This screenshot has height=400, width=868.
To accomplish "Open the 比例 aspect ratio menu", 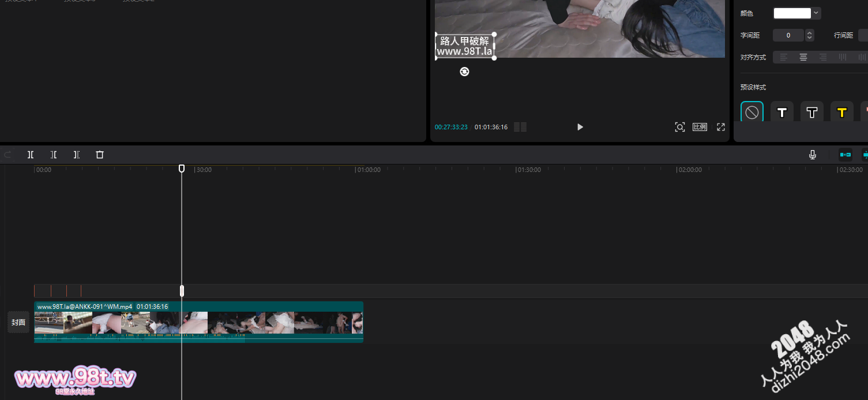I will point(700,127).
